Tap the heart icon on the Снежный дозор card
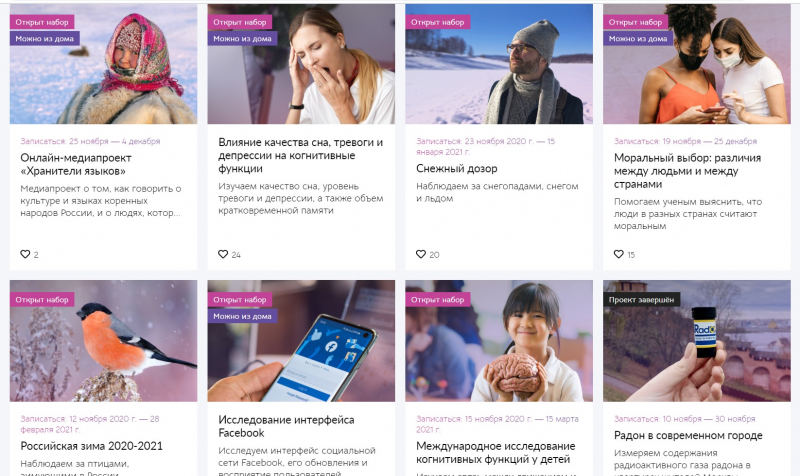The width and height of the screenshot is (800, 476). [x=420, y=254]
